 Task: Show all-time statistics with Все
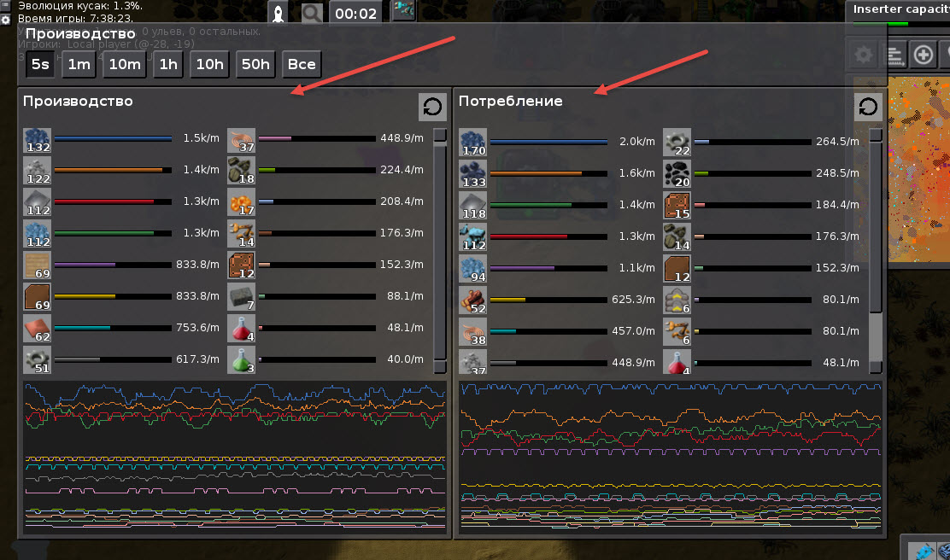click(x=301, y=64)
